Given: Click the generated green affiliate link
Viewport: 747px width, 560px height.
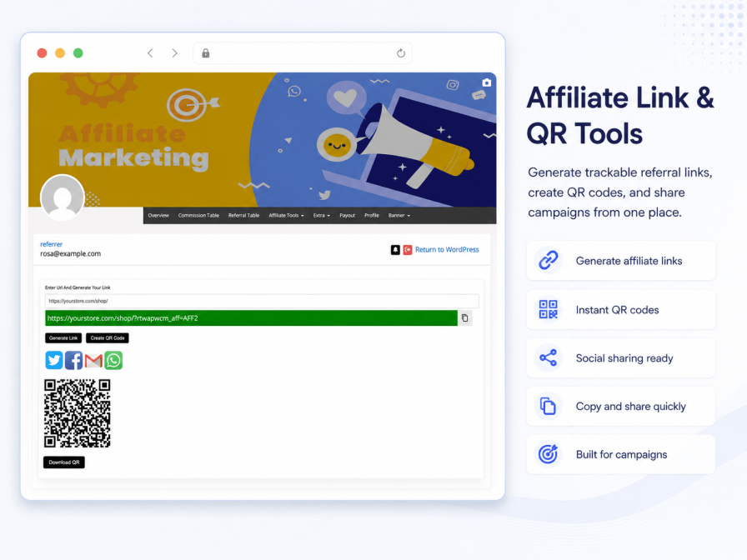Looking at the screenshot, I should 251,318.
